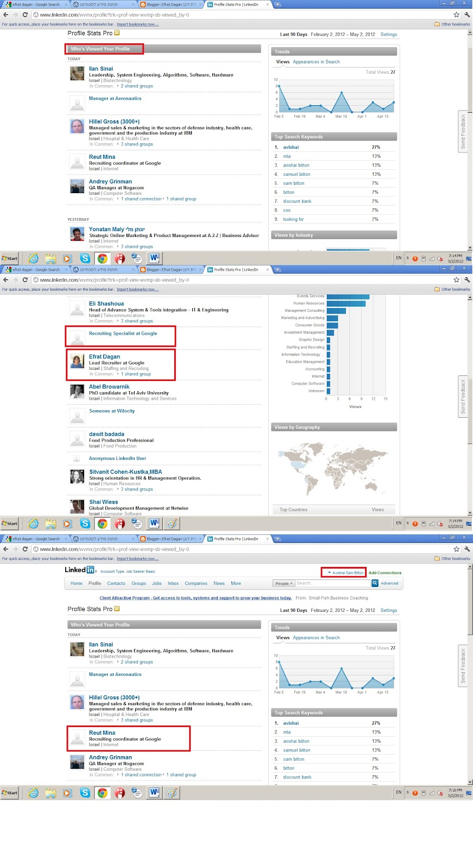Open dawit badada's profile name link
473x868 pixels.
pyautogui.click(x=106, y=434)
